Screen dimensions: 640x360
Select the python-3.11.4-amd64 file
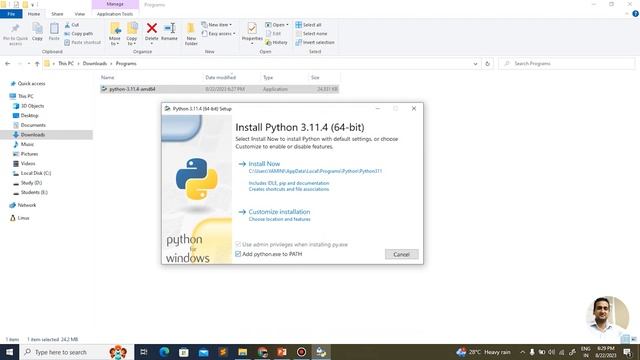(x=220, y=89)
